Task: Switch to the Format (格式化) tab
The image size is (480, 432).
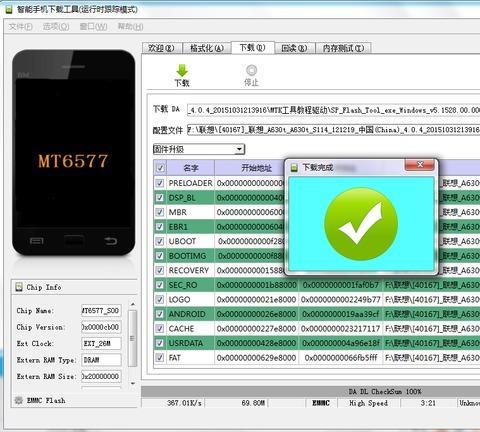Action: point(206,48)
